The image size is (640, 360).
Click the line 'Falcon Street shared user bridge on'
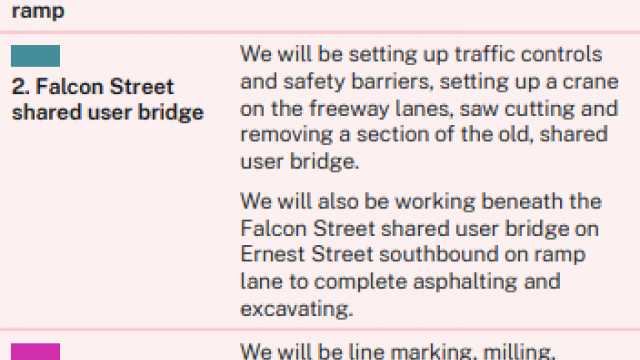(420, 229)
